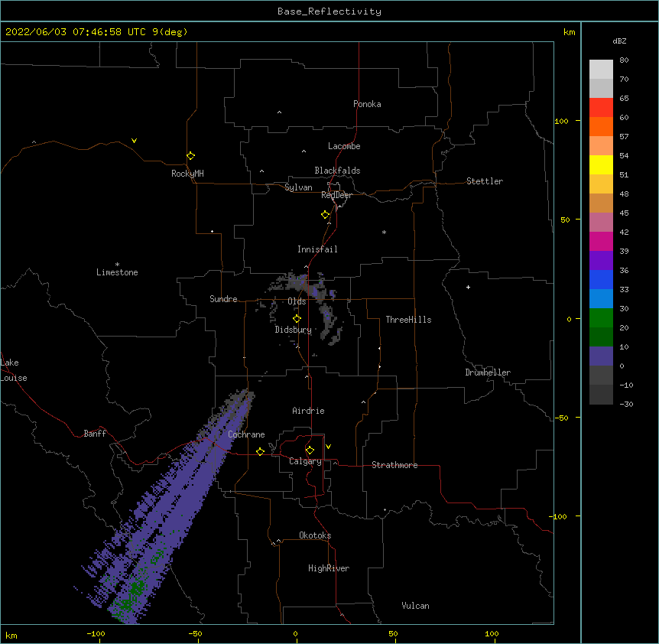Screen dimensions: 659x644
Task: Click the Limestone map label
Action: tap(117, 272)
